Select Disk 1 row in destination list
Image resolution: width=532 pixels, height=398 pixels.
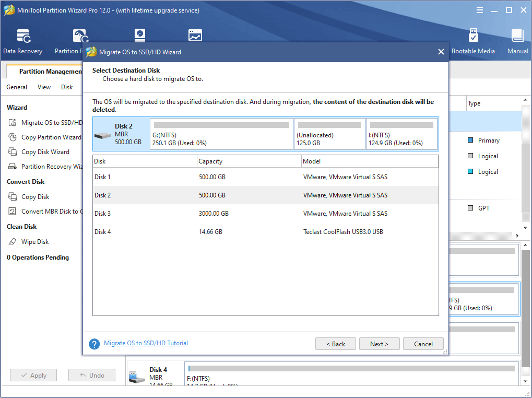click(265, 177)
